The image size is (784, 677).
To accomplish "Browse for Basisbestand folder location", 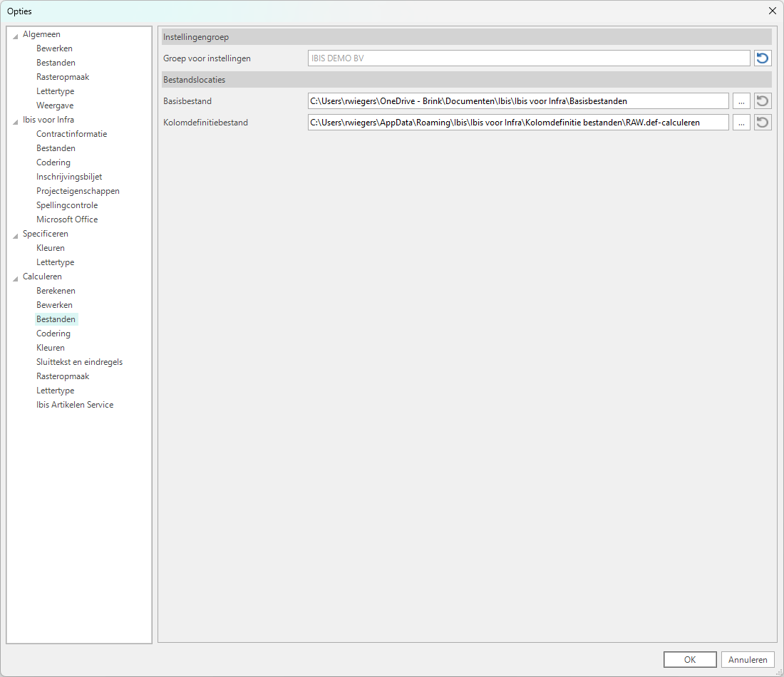I will [x=741, y=101].
